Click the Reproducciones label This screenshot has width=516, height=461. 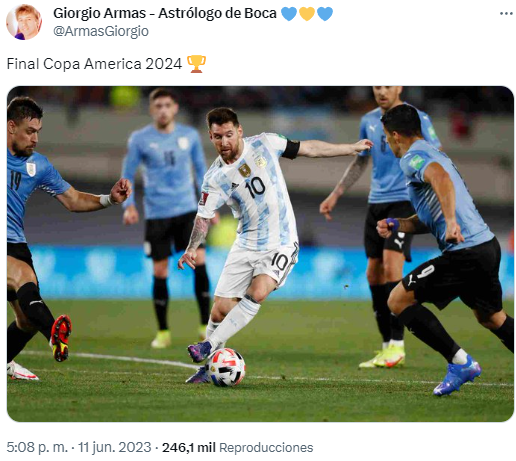click(266, 447)
